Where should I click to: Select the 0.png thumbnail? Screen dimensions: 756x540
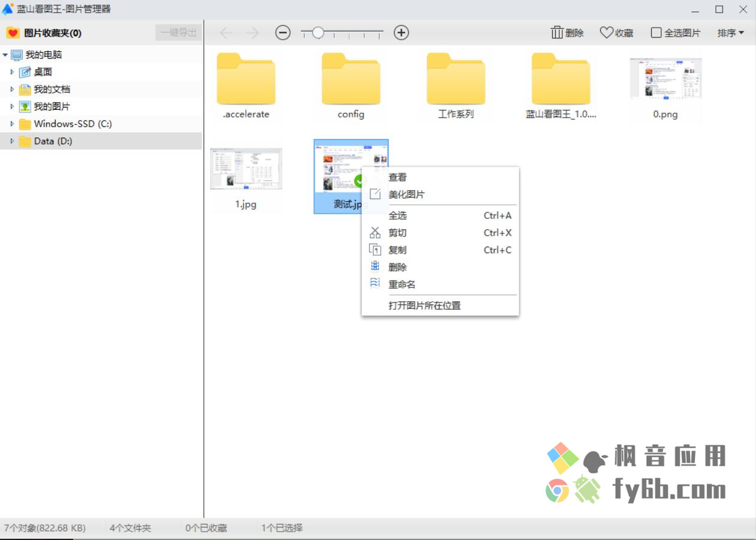[x=665, y=78]
